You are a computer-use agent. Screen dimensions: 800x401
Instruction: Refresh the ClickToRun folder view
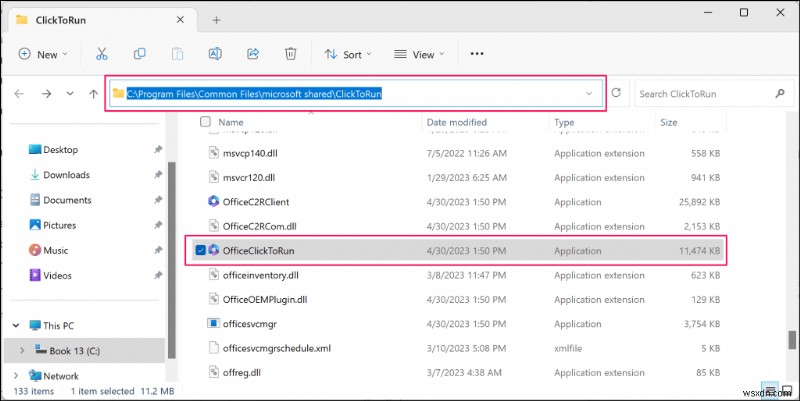point(616,93)
